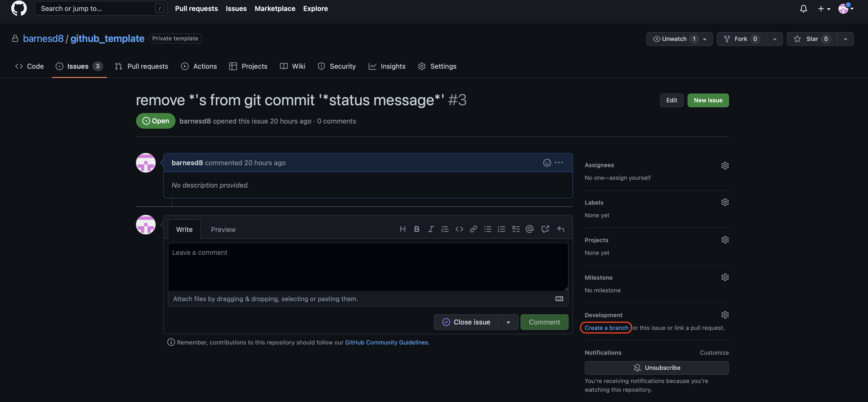The image size is (868, 402).
Task: Open the Wiki tab
Action: point(293,66)
